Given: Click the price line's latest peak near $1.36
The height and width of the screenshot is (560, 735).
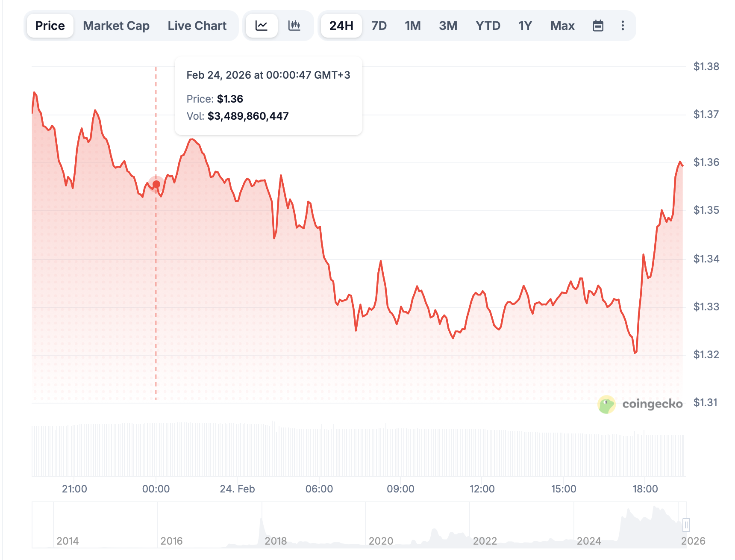Looking at the screenshot, I should point(680,162).
